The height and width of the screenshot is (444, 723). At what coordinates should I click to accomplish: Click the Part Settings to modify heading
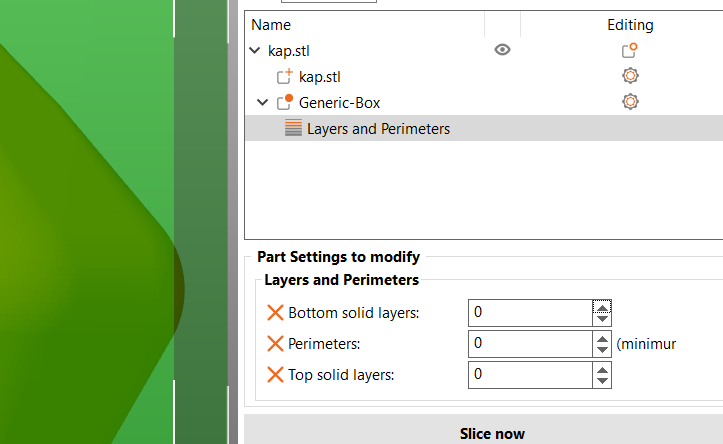[x=338, y=256]
